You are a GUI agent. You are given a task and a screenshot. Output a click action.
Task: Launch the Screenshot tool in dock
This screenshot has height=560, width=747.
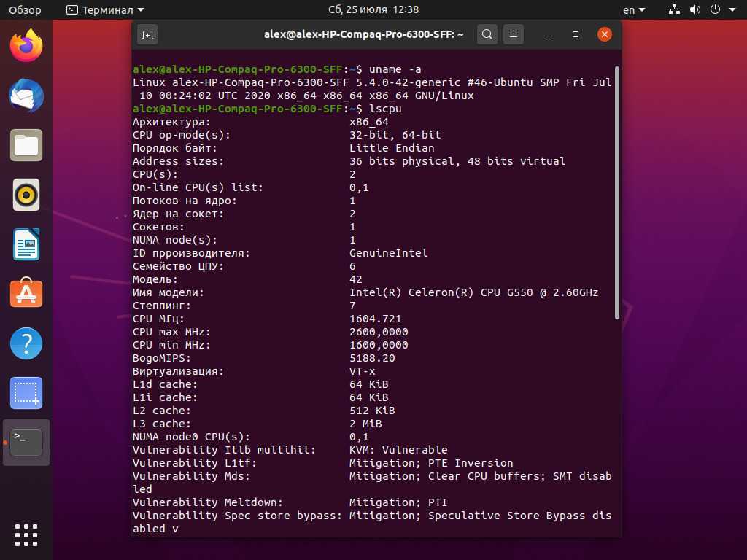point(26,393)
